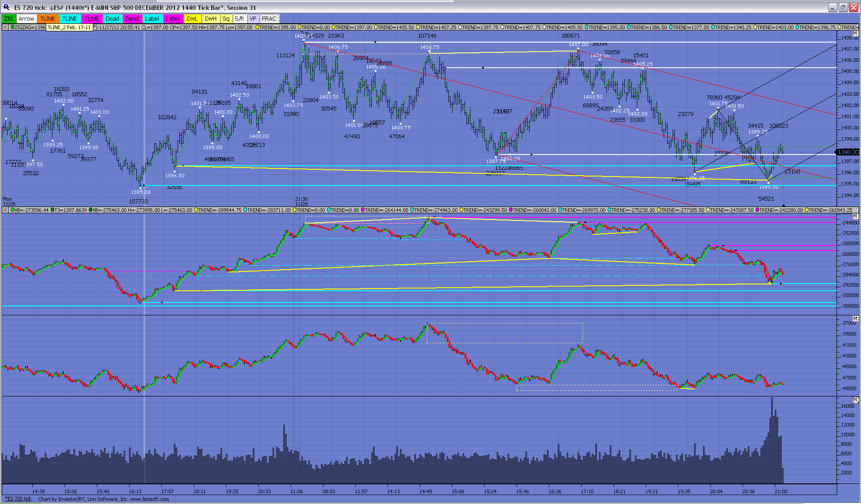Viewport: 861px width, 504px height.
Task: Click the 1398.00 current price marker
Action: tap(848, 152)
